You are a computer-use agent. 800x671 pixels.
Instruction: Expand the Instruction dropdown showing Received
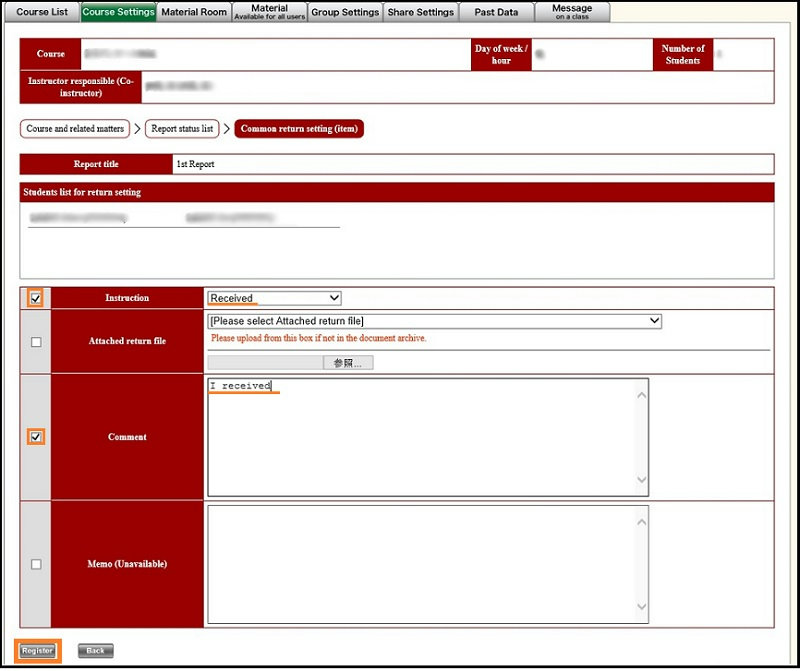tap(275, 298)
